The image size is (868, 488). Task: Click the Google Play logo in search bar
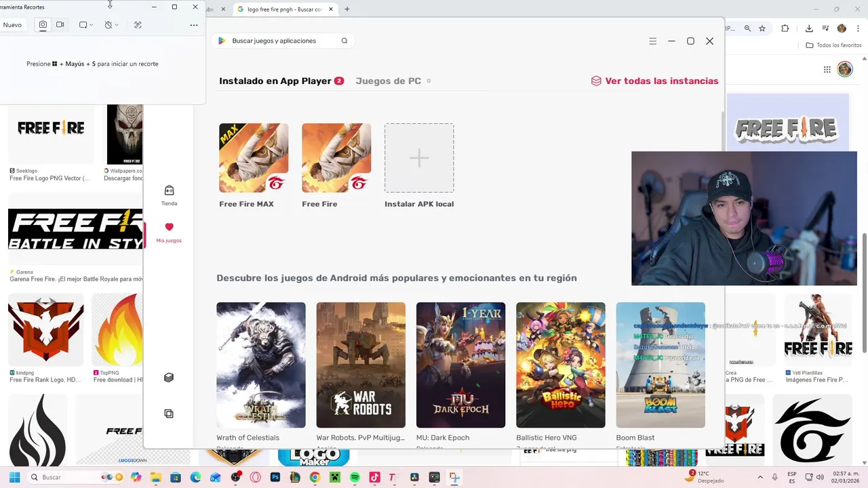[221, 41]
